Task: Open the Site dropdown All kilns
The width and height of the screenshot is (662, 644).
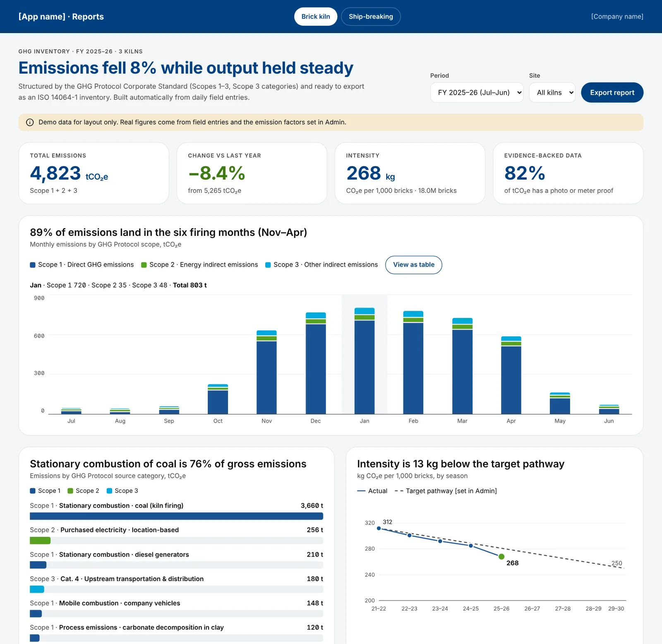Action: [552, 92]
